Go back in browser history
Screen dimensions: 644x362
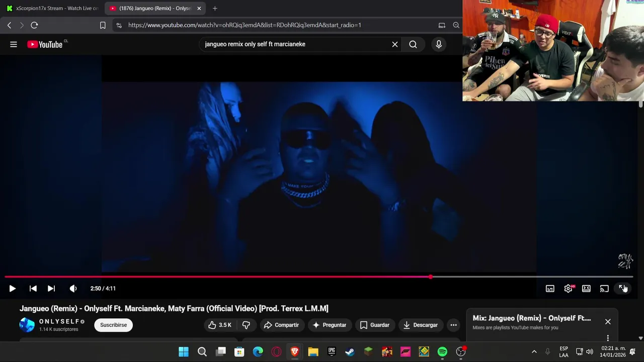point(9,25)
